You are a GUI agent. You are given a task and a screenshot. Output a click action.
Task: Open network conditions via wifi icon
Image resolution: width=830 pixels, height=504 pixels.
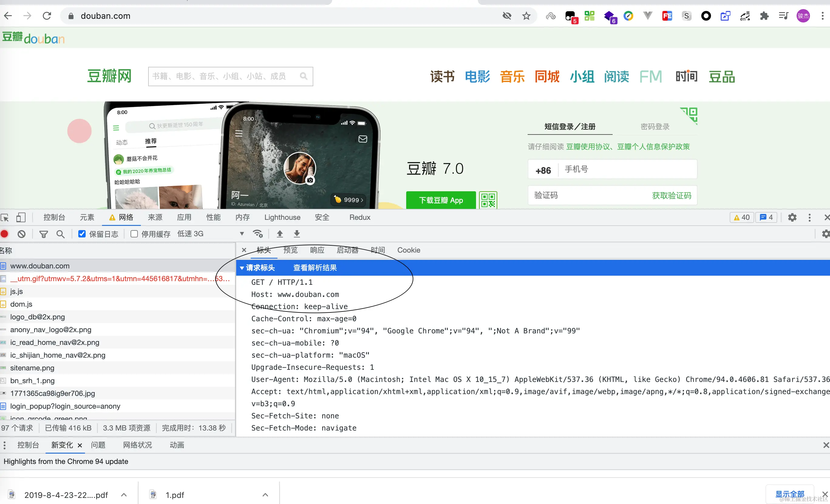tap(258, 234)
